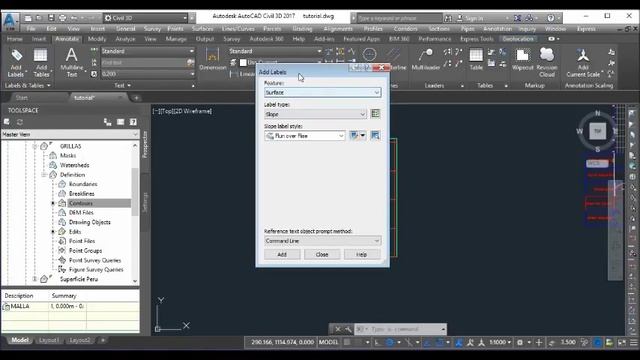Switch to the Home ribbon tab

15,39
